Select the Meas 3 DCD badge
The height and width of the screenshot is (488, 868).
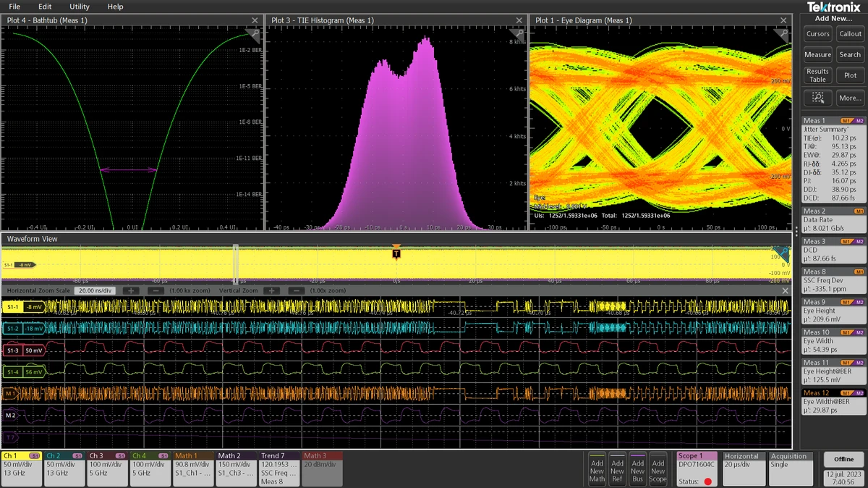point(834,250)
